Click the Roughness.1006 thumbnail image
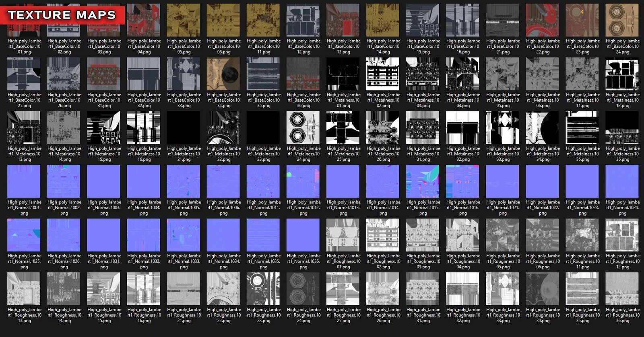Viewport: 644px width, 337px height. [542, 235]
